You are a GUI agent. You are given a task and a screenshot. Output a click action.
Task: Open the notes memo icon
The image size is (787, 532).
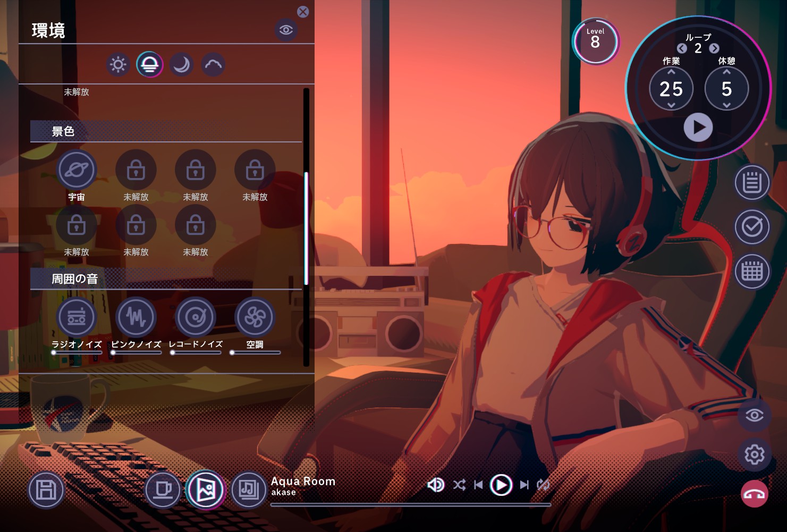point(752,183)
